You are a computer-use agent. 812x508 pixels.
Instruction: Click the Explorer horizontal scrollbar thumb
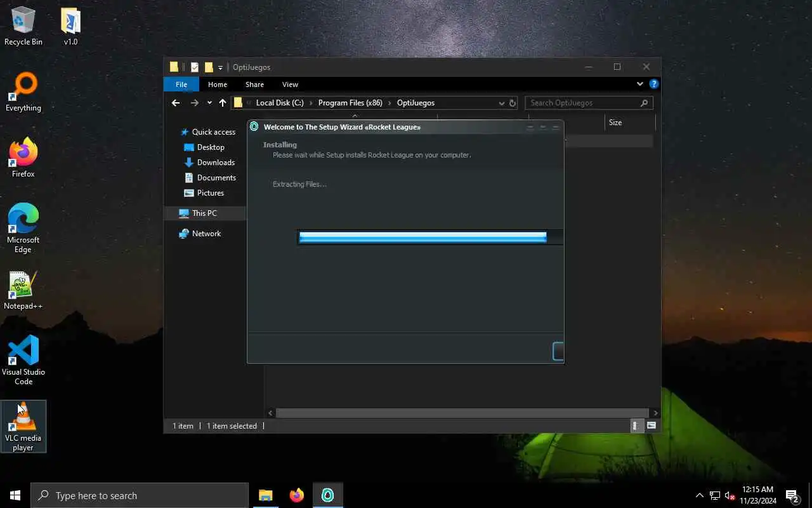[461, 413]
